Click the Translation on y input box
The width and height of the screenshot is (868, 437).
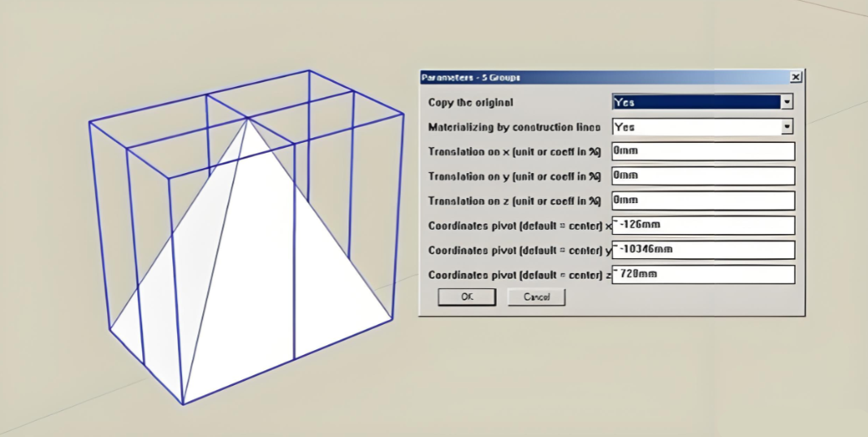tap(702, 175)
